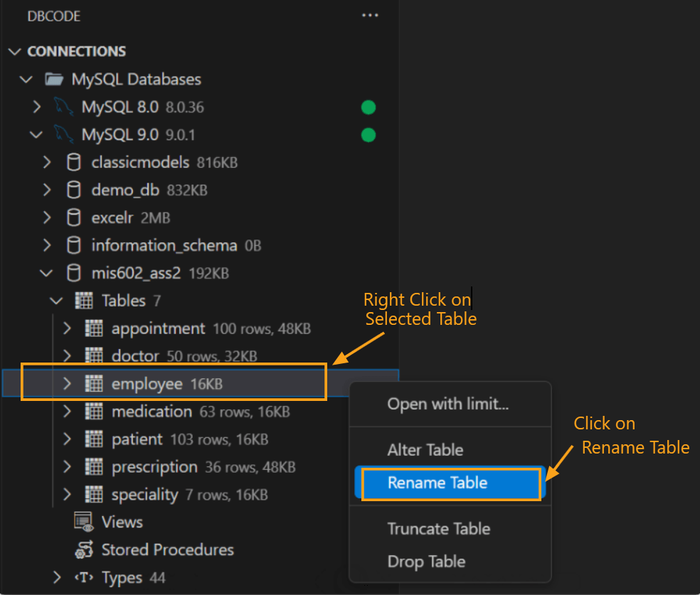Click the table grid icon next to doctor
This screenshot has width=700, height=595.
pyautogui.click(x=93, y=355)
